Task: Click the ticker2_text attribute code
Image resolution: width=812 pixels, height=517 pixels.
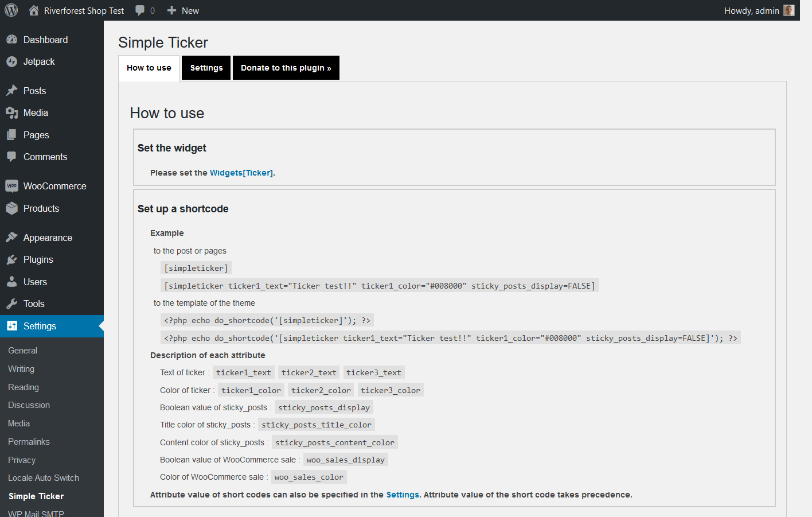Action: (309, 372)
